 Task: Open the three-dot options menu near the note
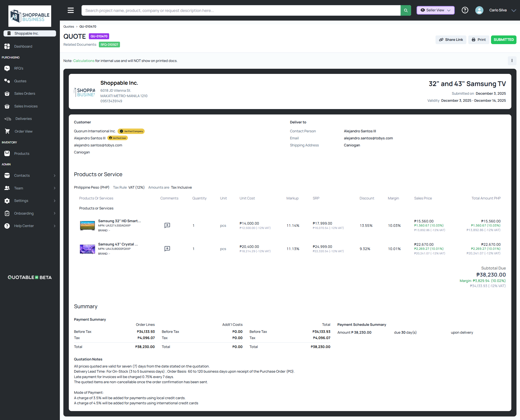tap(512, 61)
